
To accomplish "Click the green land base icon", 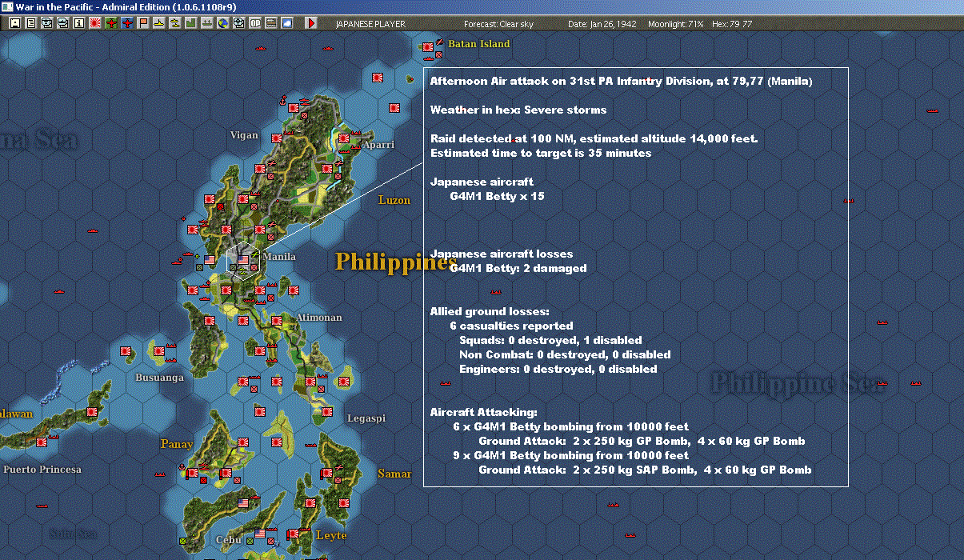I will click(x=190, y=23).
